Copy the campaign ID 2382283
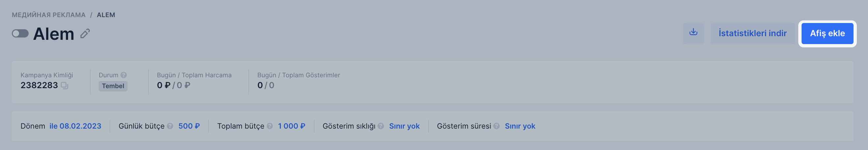Screen dimensions: 868x150 [x=64, y=86]
